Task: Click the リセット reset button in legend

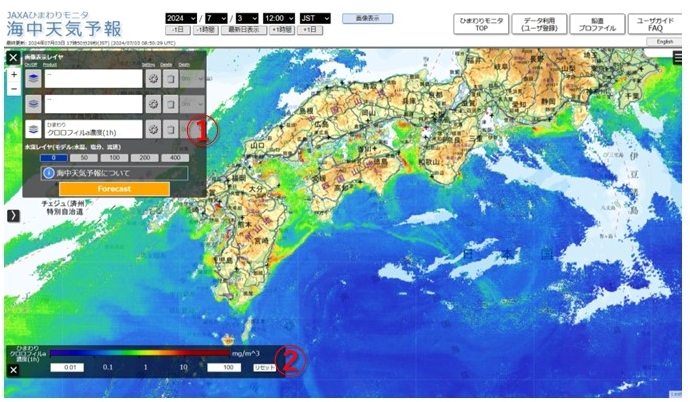Action: click(x=264, y=368)
